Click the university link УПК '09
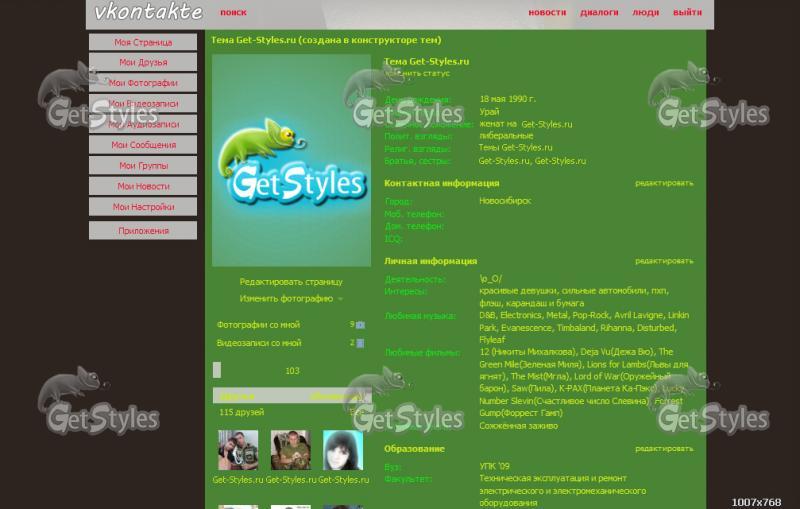Screen dimensions: 800x509 tap(494, 466)
